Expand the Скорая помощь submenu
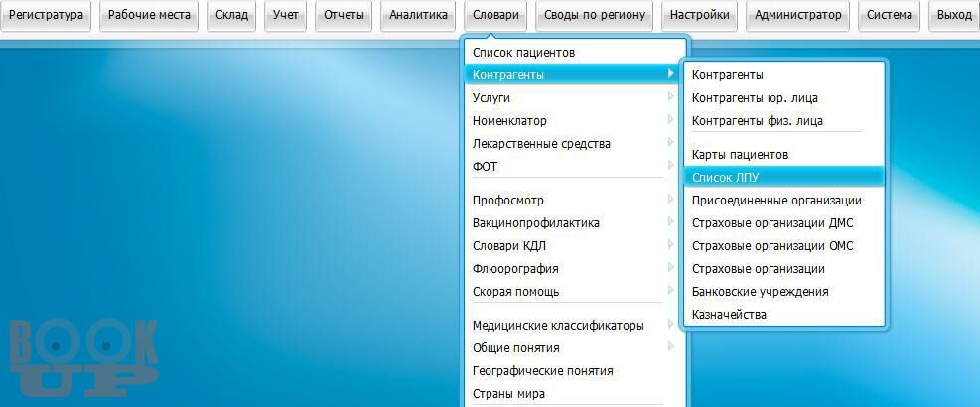 (x=574, y=291)
